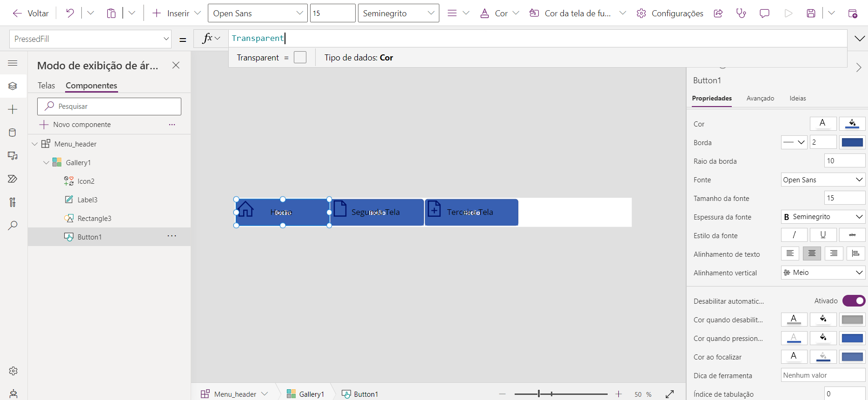Open the Media icon in left rail
The height and width of the screenshot is (400, 868).
pyautogui.click(x=13, y=156)
